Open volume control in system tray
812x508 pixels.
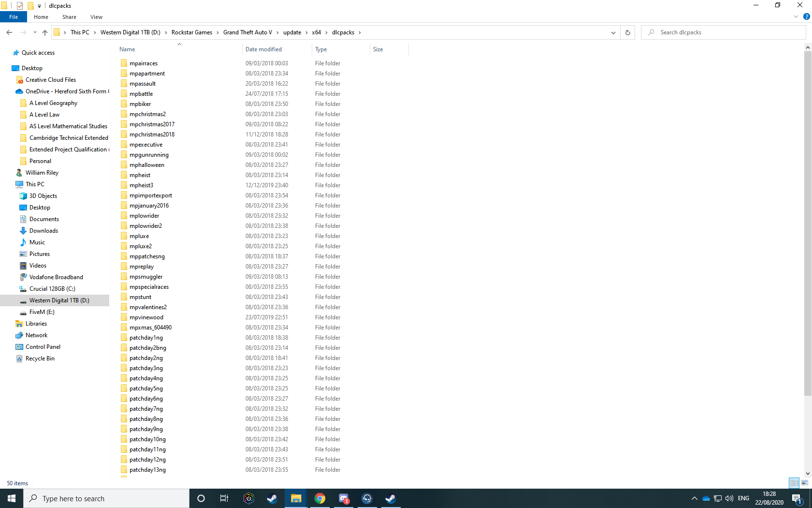pos(729,498)
